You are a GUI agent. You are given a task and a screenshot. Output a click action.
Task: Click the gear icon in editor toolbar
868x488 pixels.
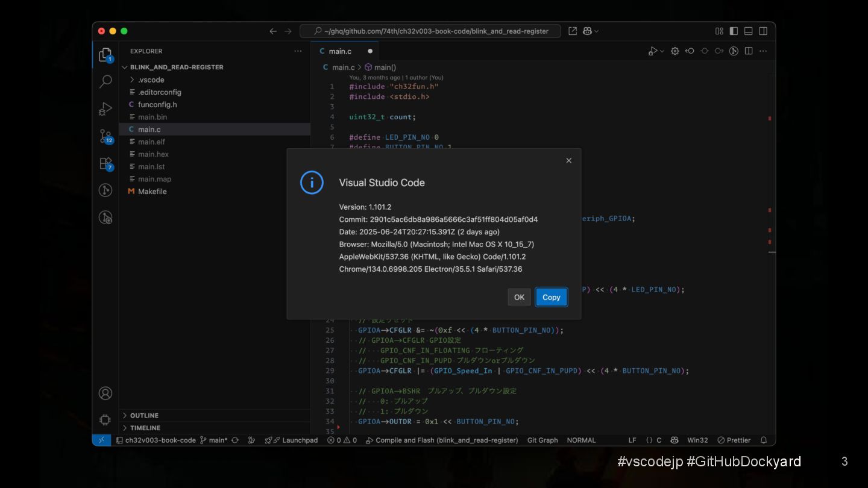click(x=675, y=51)
